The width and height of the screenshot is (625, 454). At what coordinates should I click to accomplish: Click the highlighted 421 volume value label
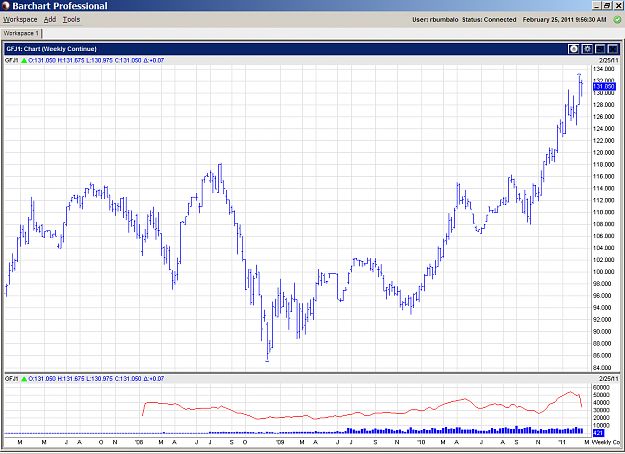[x=598, y=433]
